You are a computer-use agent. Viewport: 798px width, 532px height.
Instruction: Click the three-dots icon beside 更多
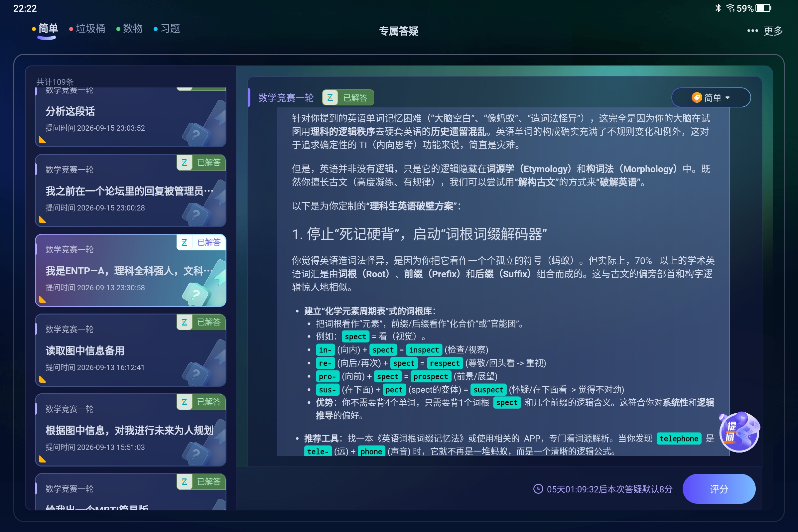coord(752,31)
